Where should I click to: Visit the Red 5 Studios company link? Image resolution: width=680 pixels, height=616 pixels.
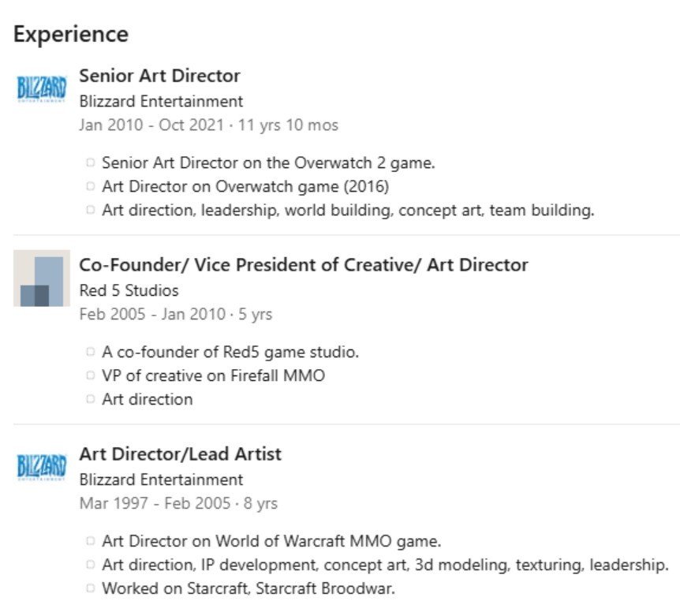tap(129, 290)
